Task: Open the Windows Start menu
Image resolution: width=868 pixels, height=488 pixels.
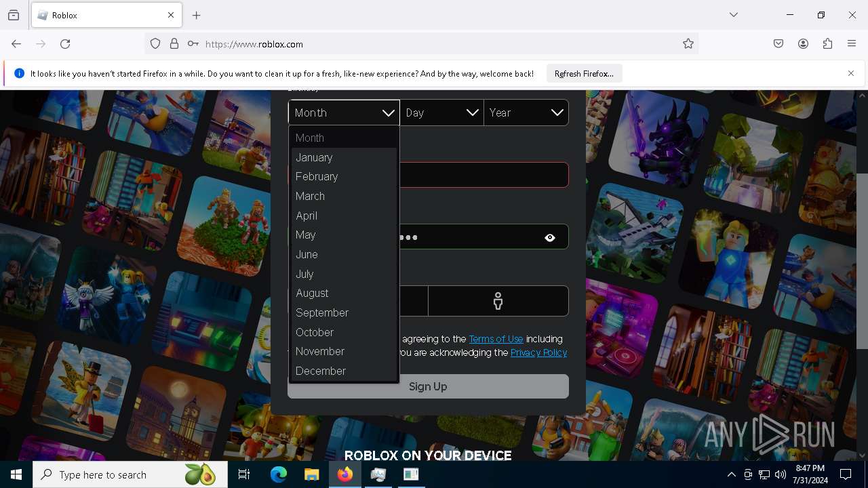Action: click(x=16, y=474)
